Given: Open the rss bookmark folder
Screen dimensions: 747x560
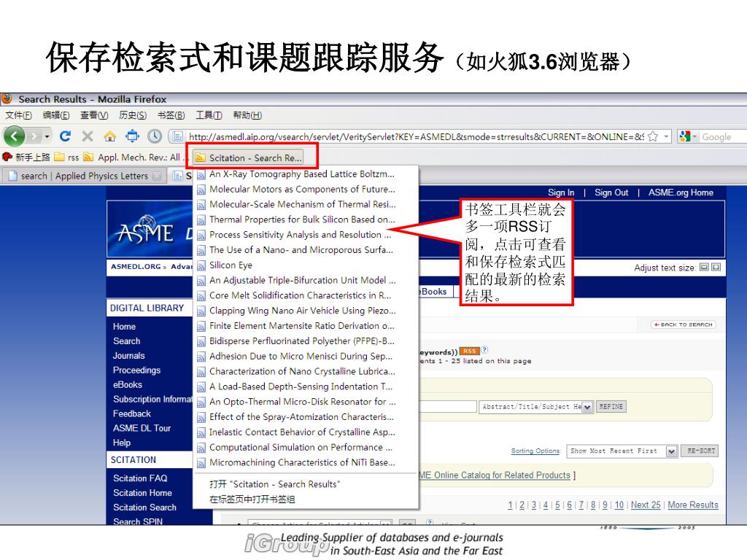Looking at the screenshot, I should (66, 157).
